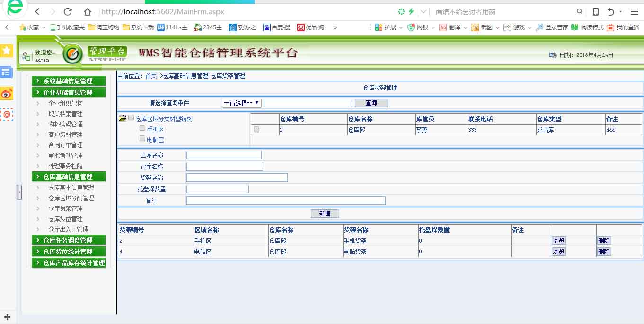
Task: Open 职员档案管理 in left menu
Action: (x=65, y=114)
